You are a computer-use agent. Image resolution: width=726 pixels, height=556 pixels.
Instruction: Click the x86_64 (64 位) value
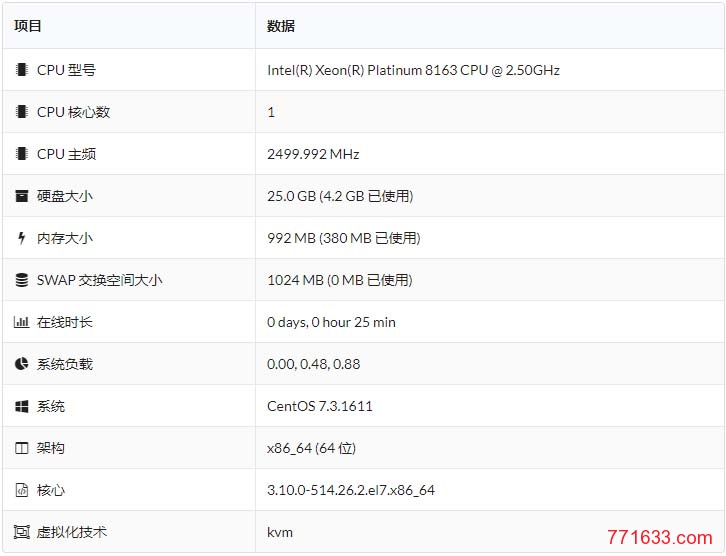[x=311, y=448]
